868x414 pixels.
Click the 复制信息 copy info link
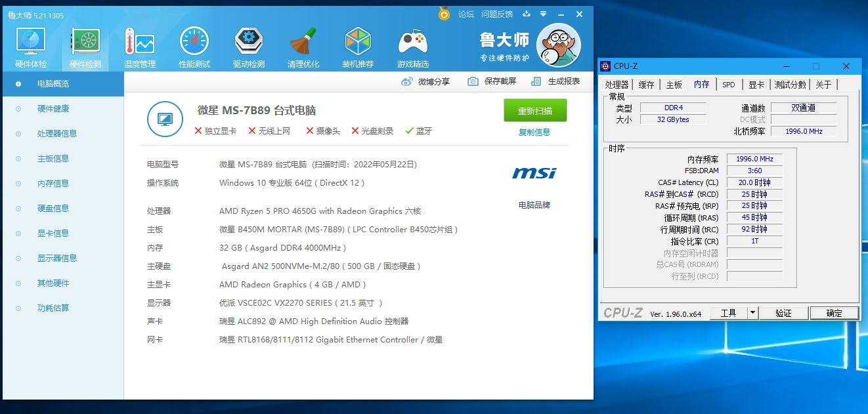pyautogui.click(x=536, y=132)
